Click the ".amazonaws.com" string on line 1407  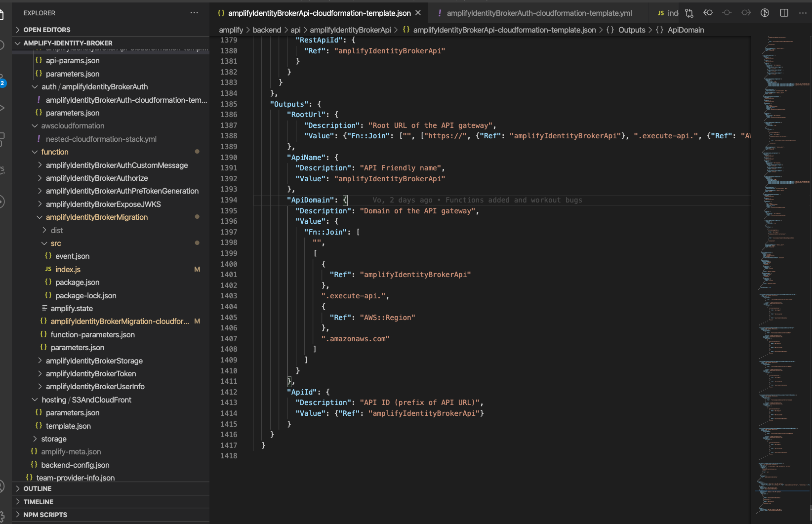pos(356,339)
